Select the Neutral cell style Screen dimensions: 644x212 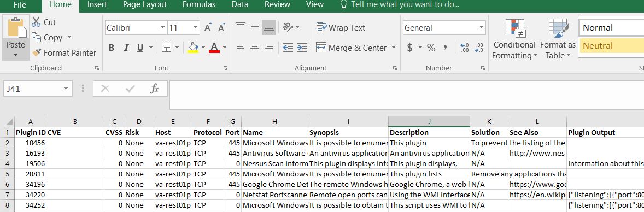[611, 45]
